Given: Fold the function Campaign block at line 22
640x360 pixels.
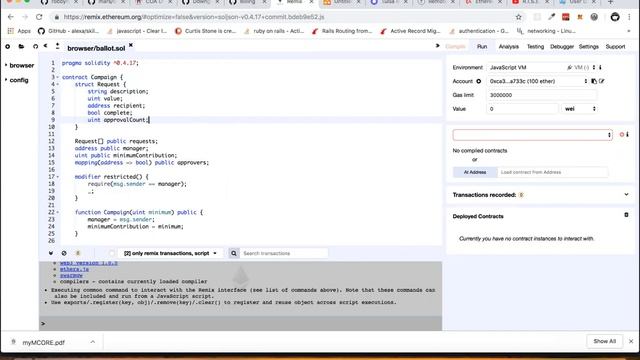Looking at the screenshot, I should click(x=58, y=212).
